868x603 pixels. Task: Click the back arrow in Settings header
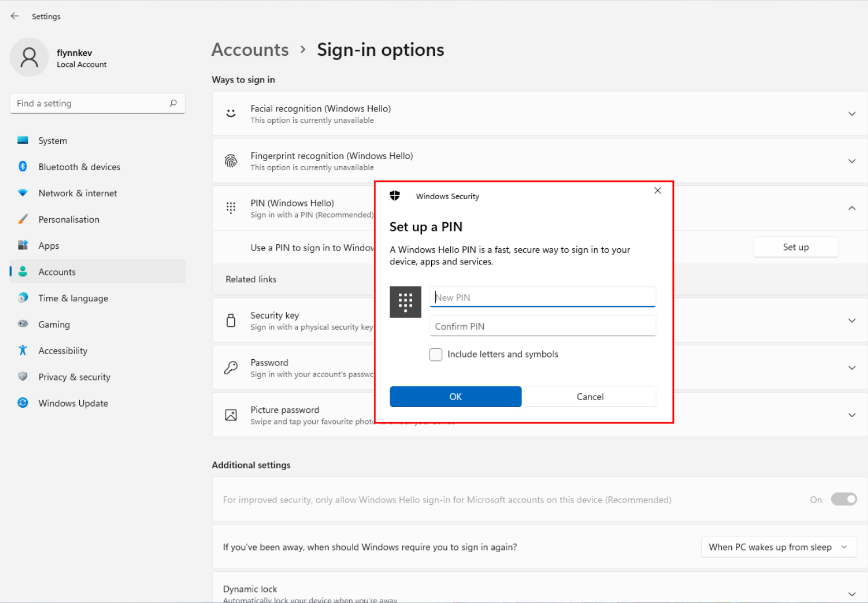click(15, 16)
